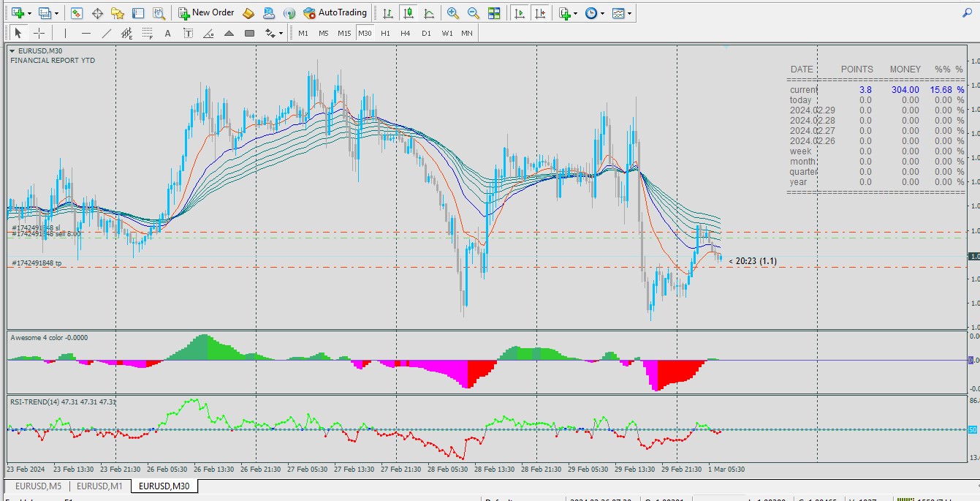980x501 pixels.
Task: Enable the Chart Shift toggle
Action: (x=539, y=13)
